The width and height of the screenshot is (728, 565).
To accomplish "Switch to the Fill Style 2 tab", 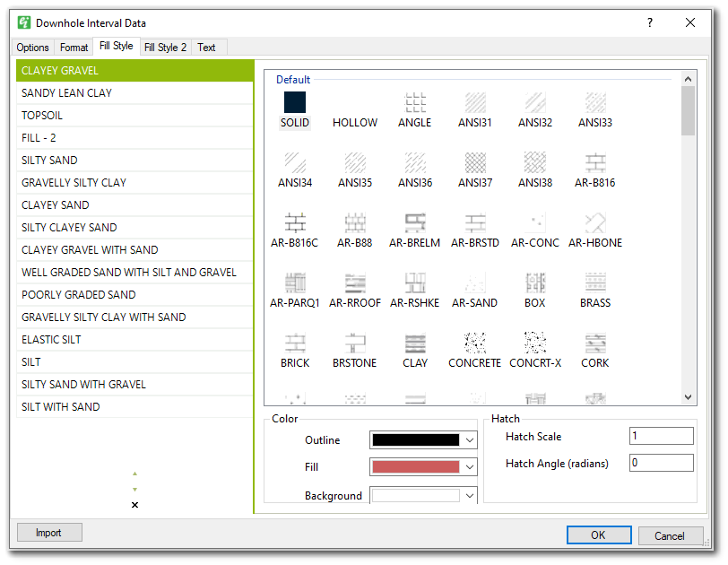I will click(165, 47).
